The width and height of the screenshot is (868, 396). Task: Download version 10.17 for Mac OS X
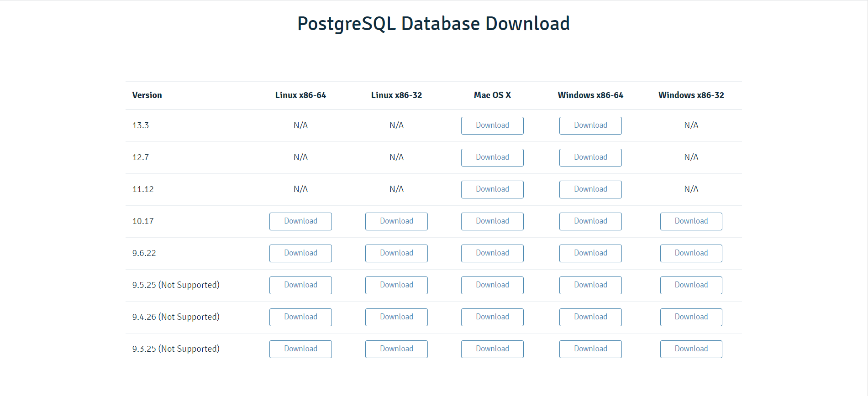click(x=492, y=221)
